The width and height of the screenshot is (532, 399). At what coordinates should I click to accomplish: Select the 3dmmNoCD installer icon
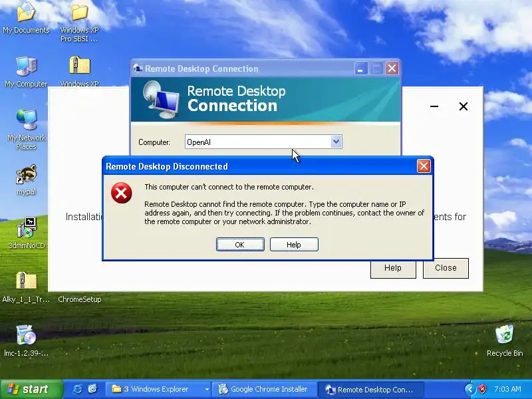tap(26, 227)
